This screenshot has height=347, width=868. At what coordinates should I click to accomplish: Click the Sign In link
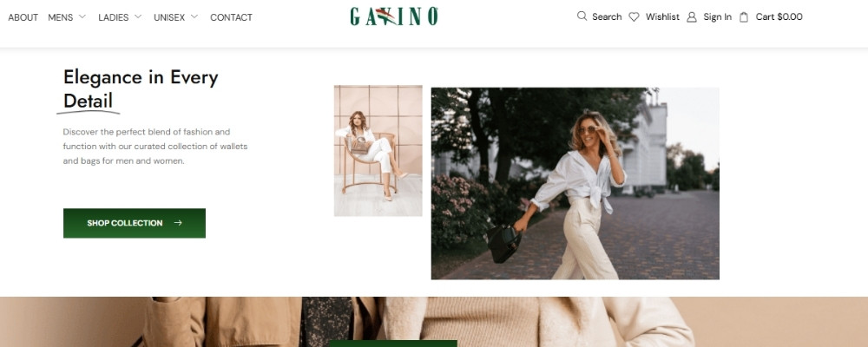coord(718,17)
